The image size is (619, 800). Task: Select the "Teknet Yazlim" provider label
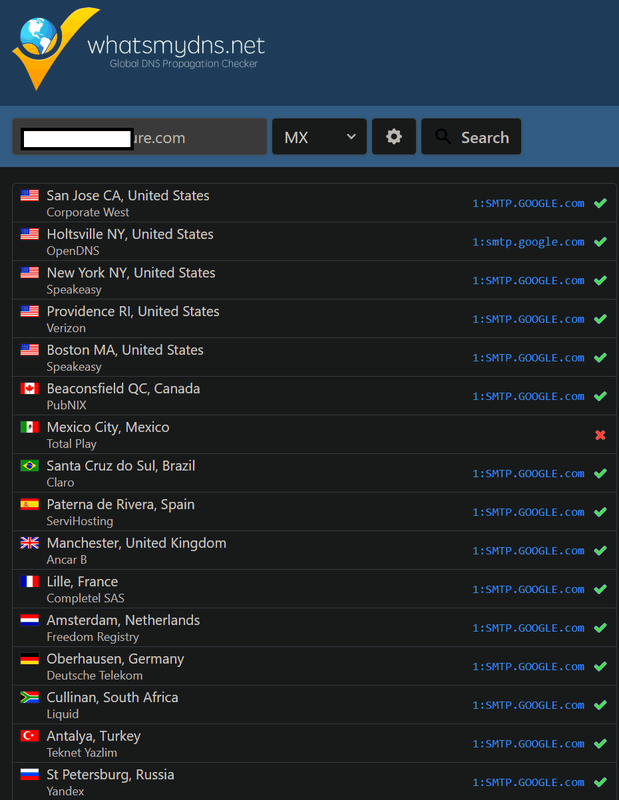pos(82,753)
